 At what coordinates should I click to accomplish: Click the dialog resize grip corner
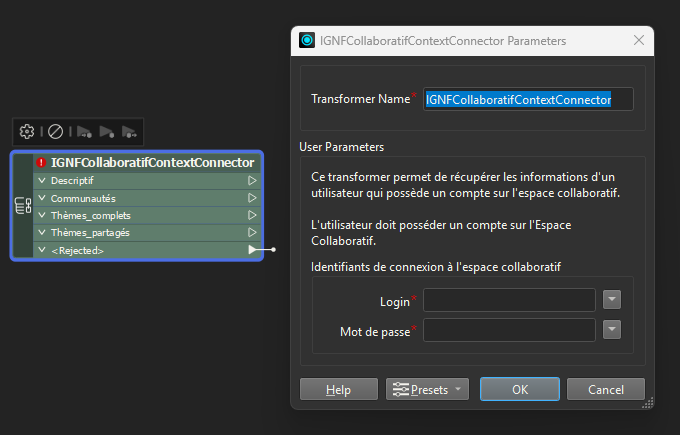[x=648, y=403]
